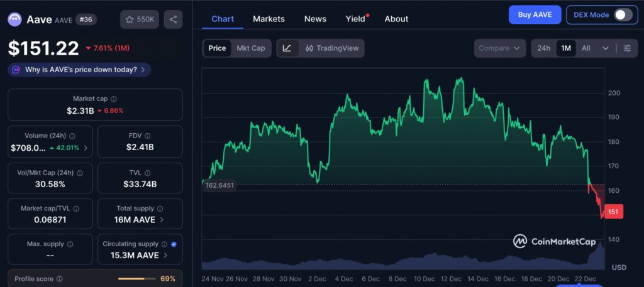Select the line chart icon
Image resolution: width=644 pixels, height=287 pixels.
pos(287,48)
